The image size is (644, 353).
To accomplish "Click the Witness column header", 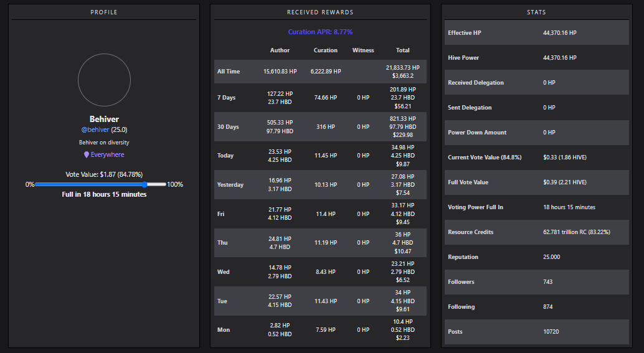I will (363, 50).
